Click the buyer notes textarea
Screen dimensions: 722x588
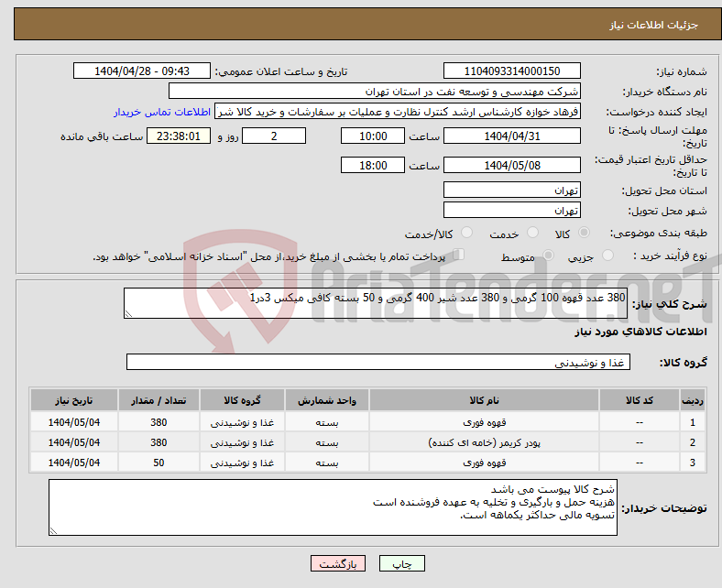point(333,507)
